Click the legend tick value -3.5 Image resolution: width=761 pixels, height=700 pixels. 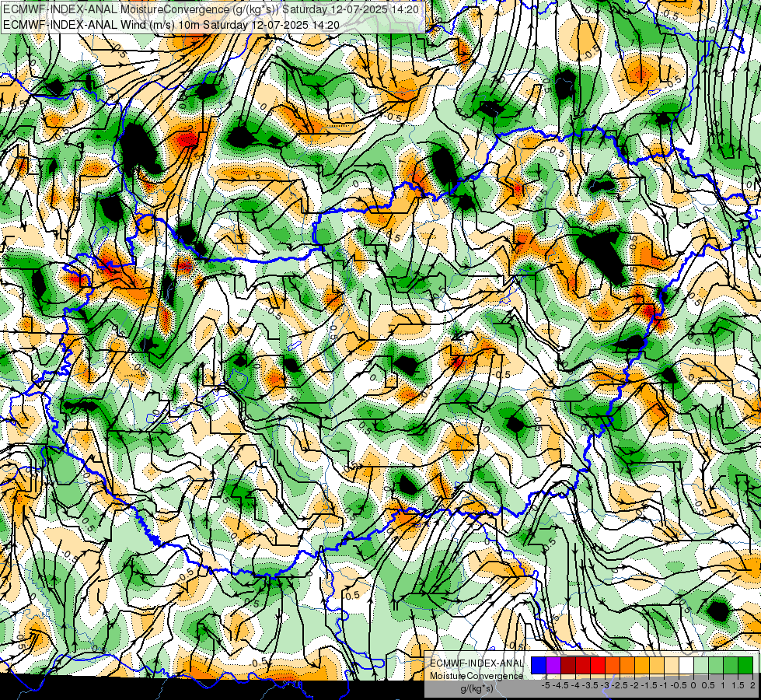point(591,685)
